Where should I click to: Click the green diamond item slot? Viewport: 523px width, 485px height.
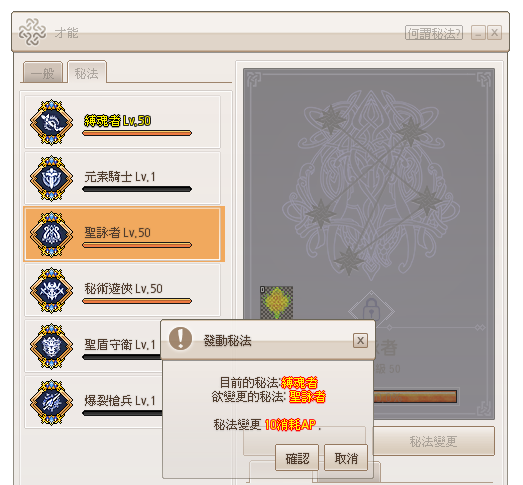[277, 303]
